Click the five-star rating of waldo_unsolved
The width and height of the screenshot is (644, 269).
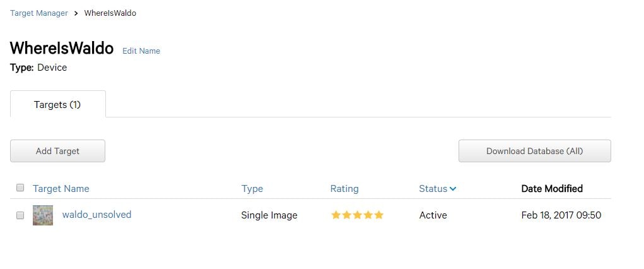357,215
